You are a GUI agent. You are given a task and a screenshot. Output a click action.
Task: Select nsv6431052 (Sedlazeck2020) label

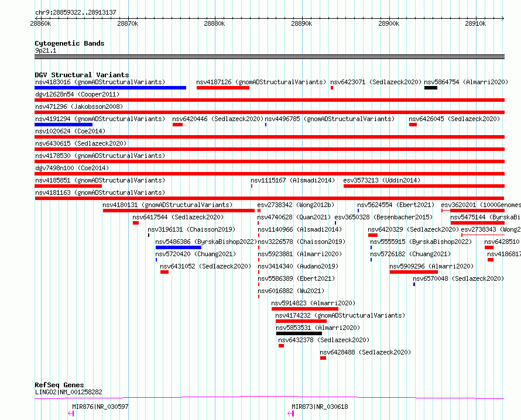point(205,266)
